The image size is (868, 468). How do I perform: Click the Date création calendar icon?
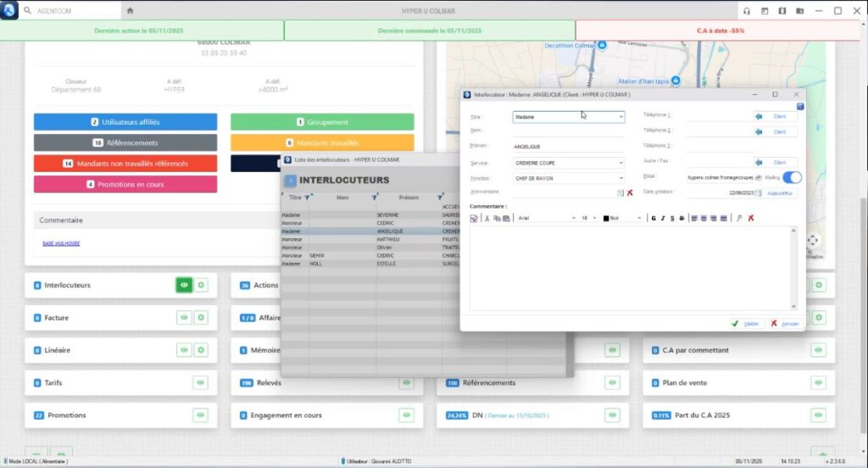coord(758,193)
